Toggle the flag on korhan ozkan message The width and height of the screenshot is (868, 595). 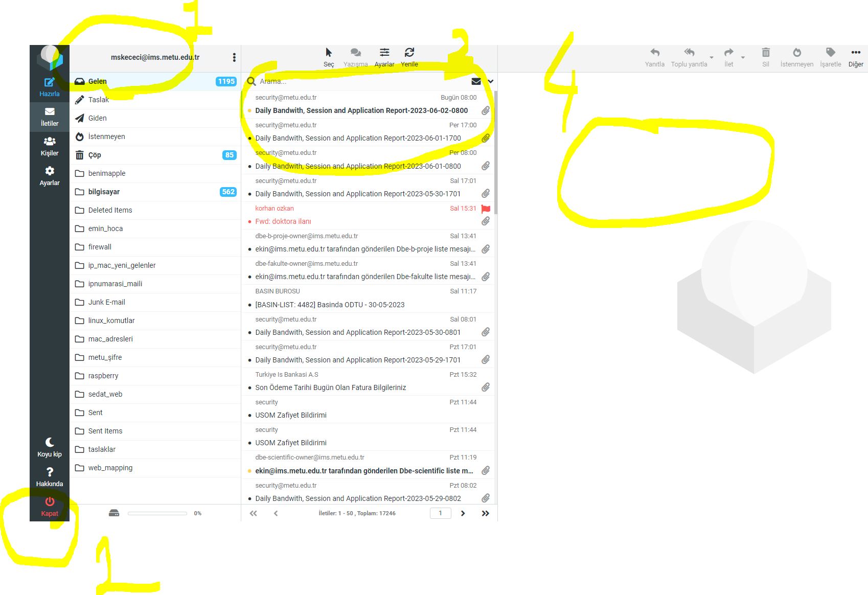pyautogui.click(x=485, y=209)
